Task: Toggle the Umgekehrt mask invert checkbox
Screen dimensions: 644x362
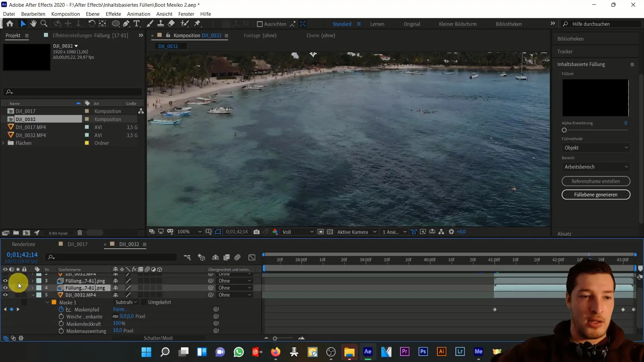Action: tap(143, 302)
